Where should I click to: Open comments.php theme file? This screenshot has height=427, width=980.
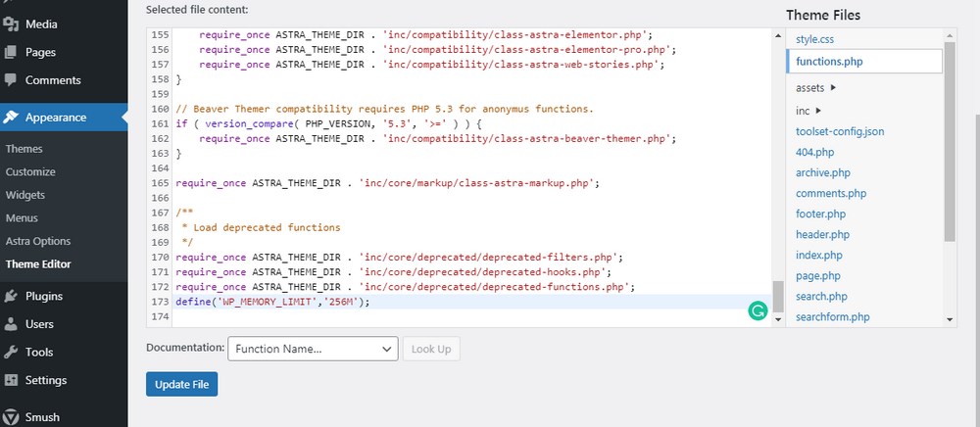[x=831, y=194]
